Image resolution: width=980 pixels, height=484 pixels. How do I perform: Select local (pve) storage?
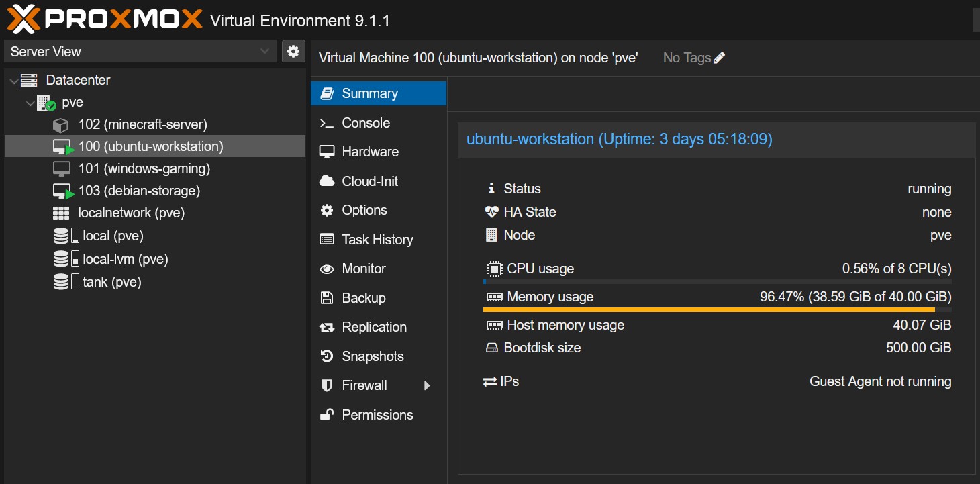click(x=155, y=236)
